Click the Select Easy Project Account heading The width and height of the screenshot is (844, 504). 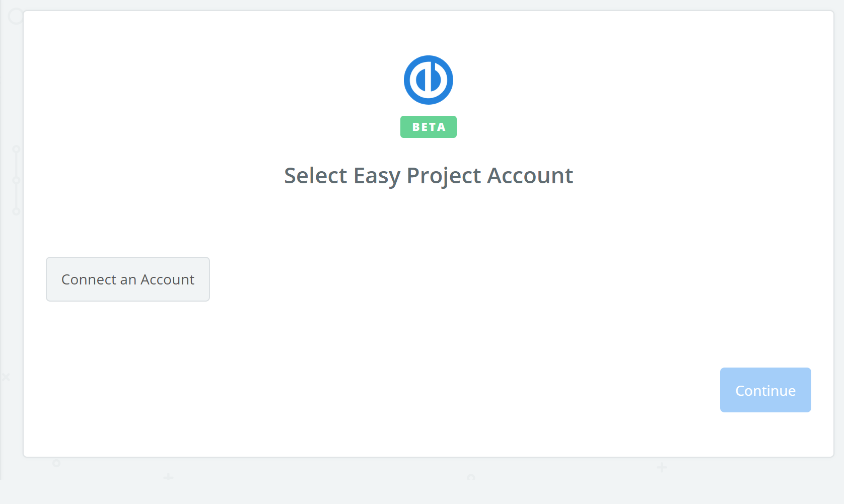tap(429, 176)
